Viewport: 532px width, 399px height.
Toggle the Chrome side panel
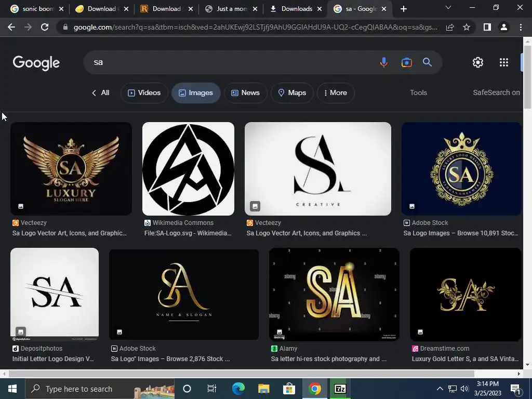tap(487, 27)
